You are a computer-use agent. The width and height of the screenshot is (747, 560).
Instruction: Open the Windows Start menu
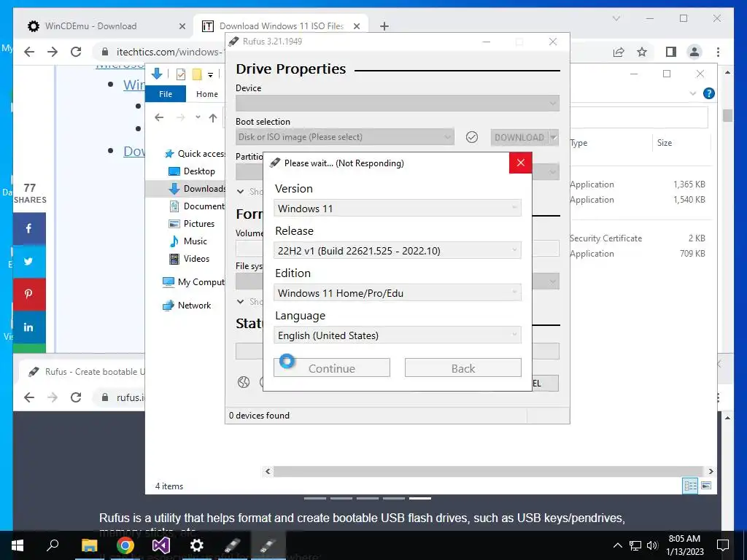pyautogui.click(x=18, y=545)
